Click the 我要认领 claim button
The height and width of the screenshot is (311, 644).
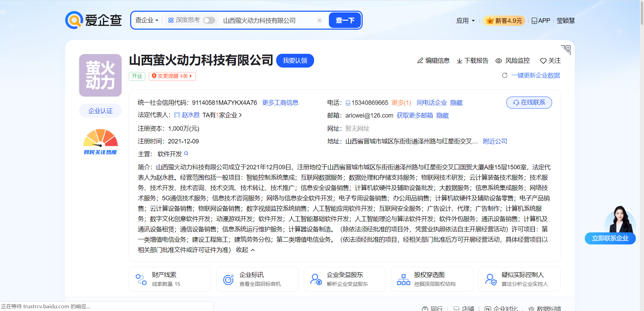point(295,61)
